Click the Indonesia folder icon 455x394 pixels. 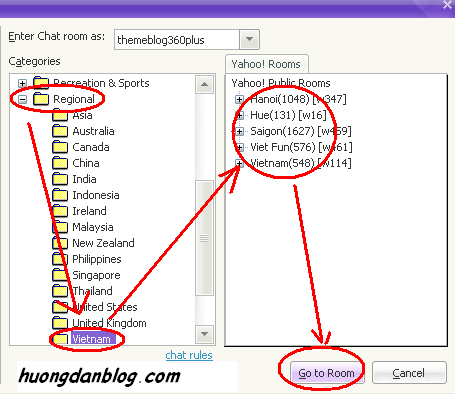click(60, 195)
